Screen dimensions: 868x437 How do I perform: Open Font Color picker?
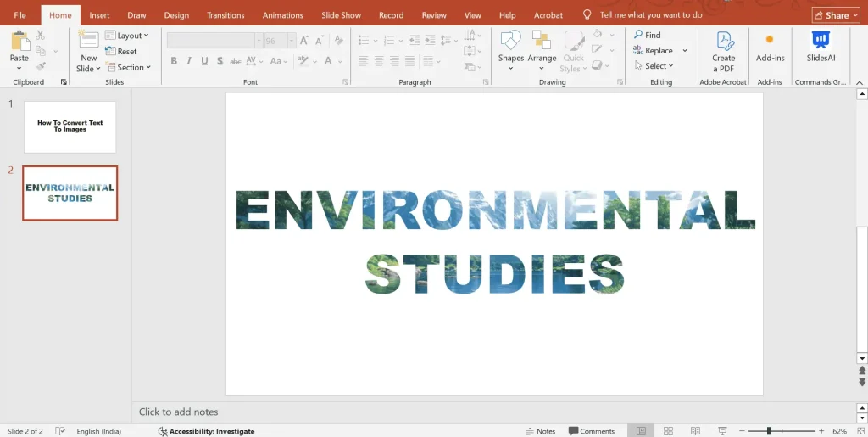tap(328, 61)
